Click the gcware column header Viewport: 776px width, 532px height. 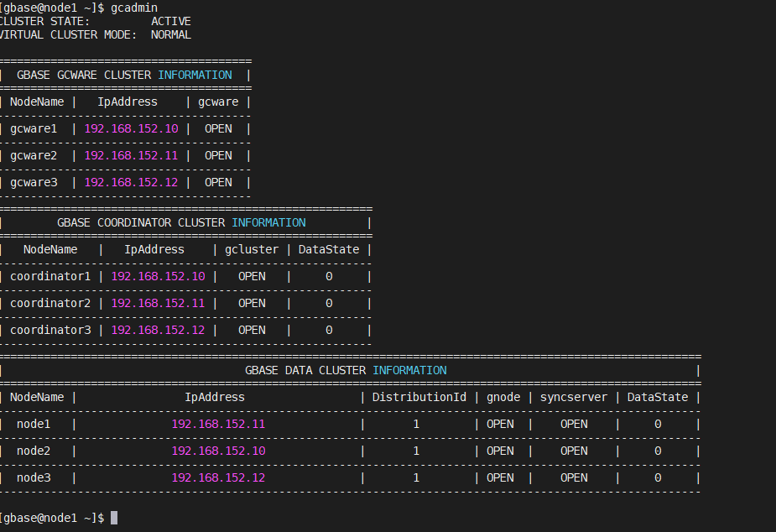click(x=218, y=102)
